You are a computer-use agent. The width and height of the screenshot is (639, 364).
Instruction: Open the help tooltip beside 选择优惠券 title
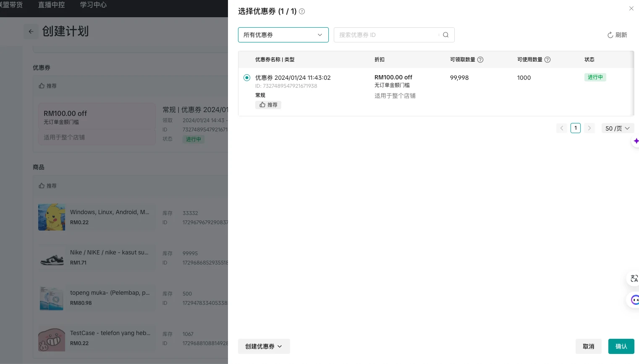[x=302, y=11]
